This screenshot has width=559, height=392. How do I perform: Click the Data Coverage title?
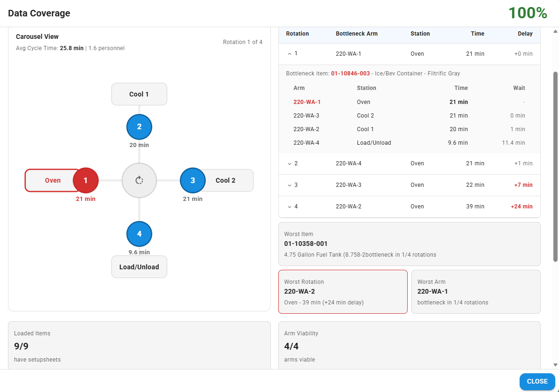coord(39,13)
